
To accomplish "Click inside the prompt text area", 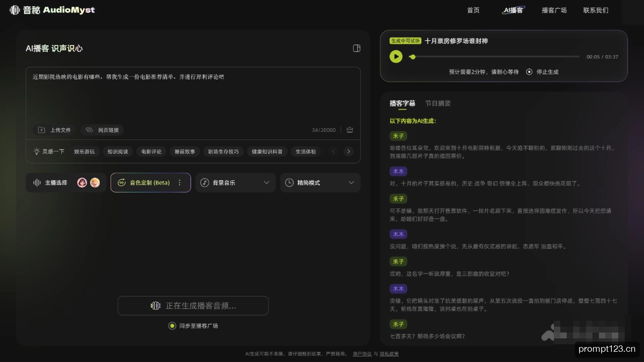I will pyautogui.click(x=193, y=95).
